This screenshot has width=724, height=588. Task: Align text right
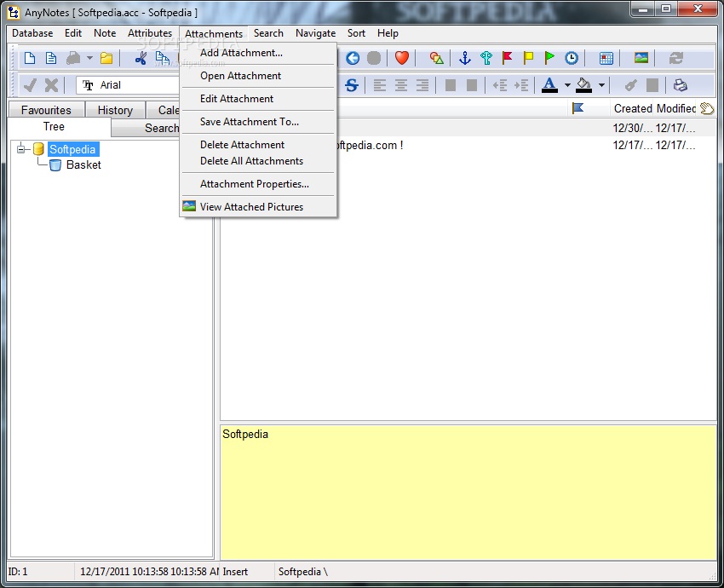422,85
